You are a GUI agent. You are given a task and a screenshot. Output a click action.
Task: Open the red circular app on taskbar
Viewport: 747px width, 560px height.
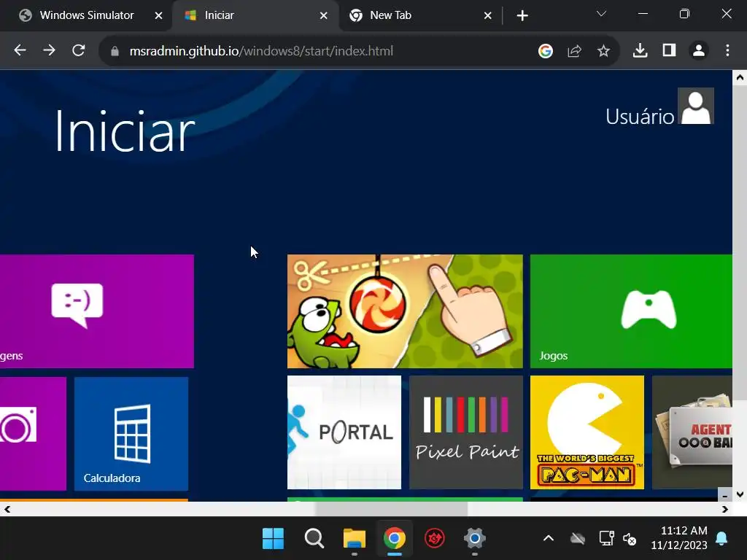435,539
